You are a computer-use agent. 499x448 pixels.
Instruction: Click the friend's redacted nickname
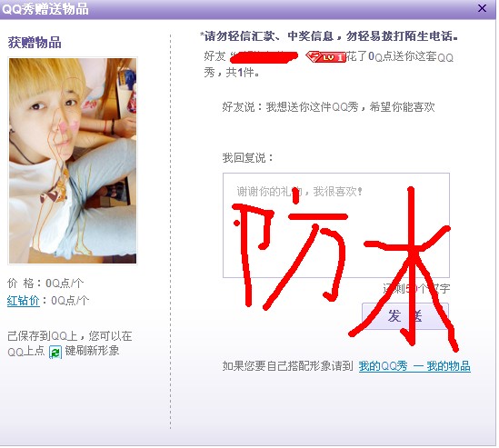click(264, 57)
